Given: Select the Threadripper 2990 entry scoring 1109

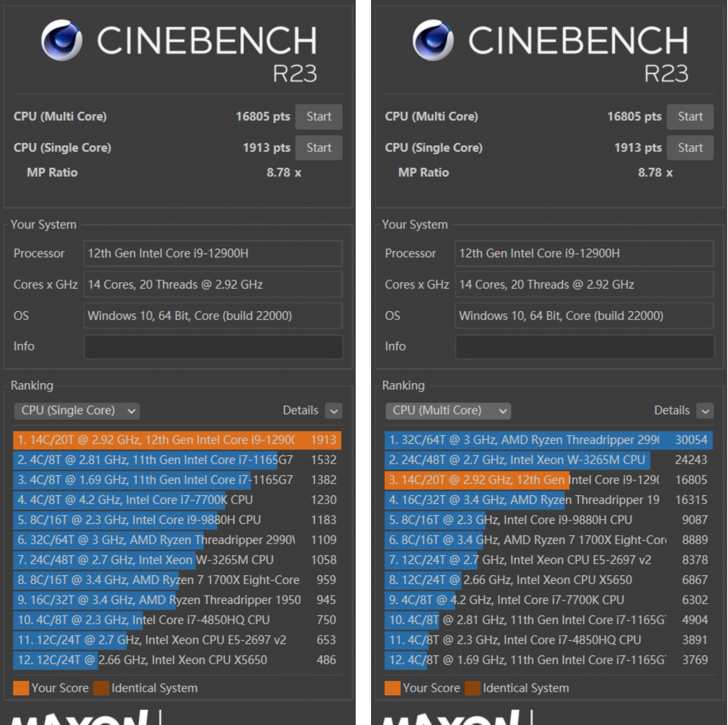Looking at the screenshot, I should (x=177, y=540).
